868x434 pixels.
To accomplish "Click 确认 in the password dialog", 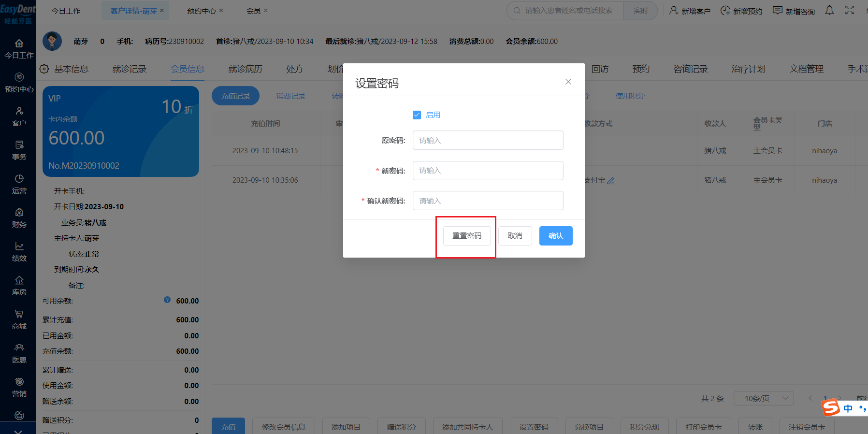I will point(556,236).
